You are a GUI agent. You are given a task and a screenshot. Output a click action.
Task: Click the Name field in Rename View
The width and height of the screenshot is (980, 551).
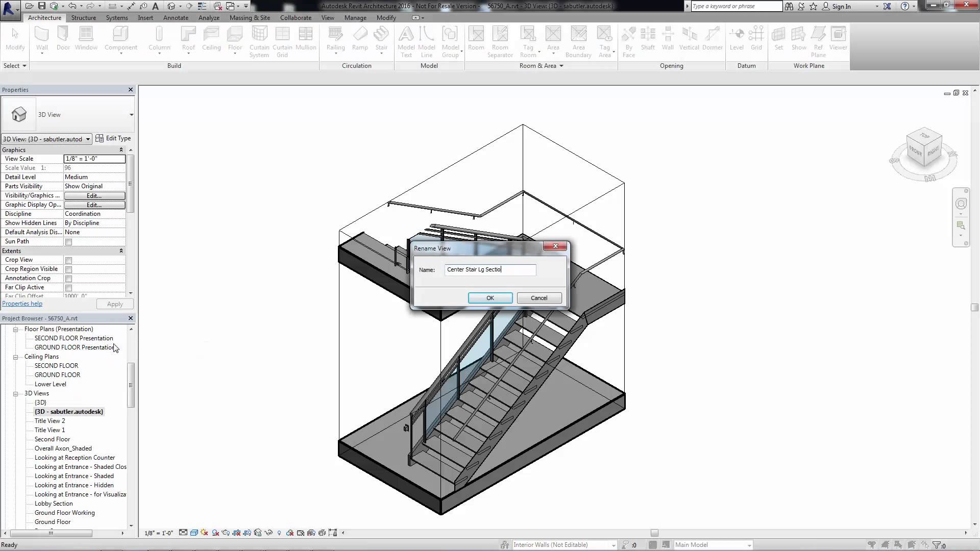coord(489,269)
